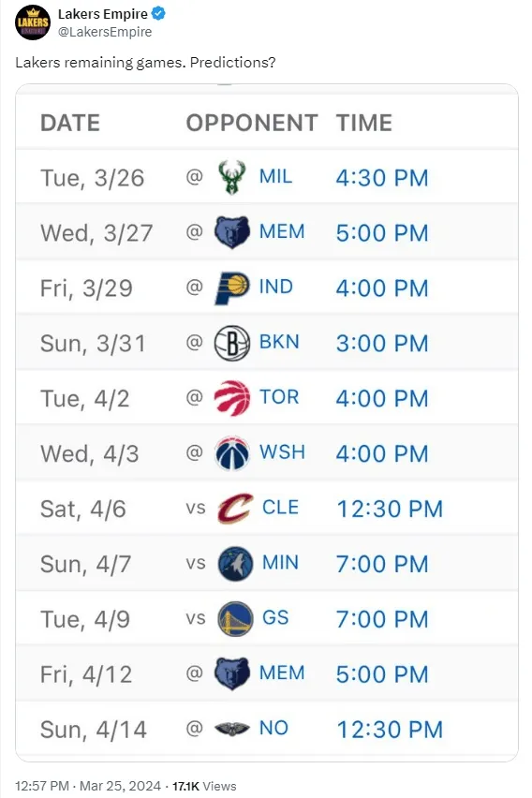Click the Milwaukee Bucks logo
The image size is (532, 798).
[232, 177]
